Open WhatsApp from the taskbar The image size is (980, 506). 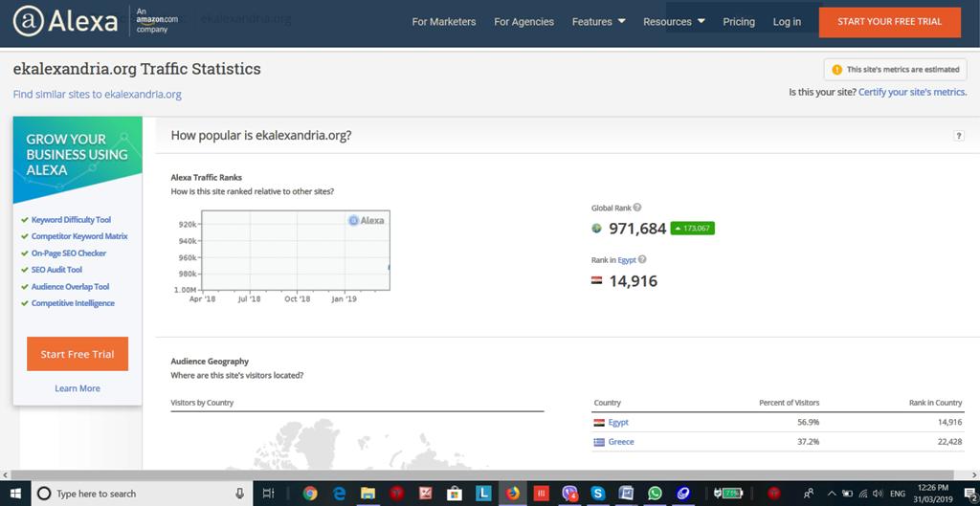point(655,494)
